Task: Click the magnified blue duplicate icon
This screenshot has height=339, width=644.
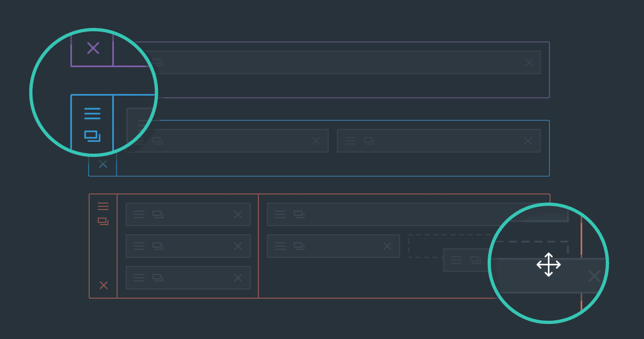Action: coord(92,136)
